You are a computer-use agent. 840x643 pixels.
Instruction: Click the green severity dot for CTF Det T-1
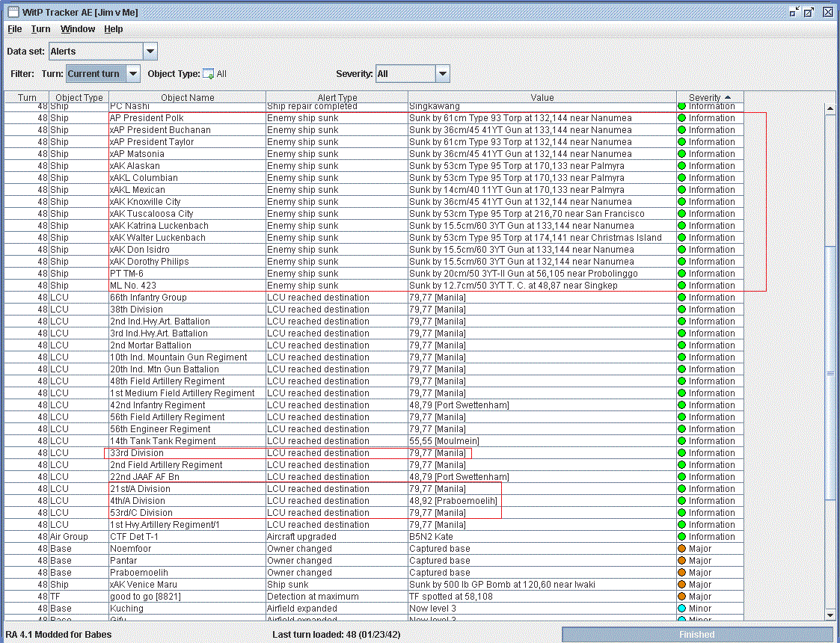pyautogui.click(x=682, y=537)
